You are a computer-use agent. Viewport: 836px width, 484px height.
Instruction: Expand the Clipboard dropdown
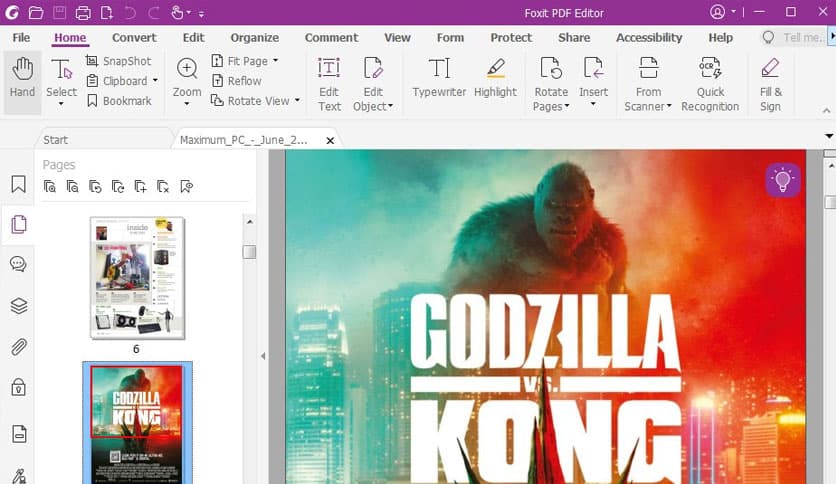(155, 81)
